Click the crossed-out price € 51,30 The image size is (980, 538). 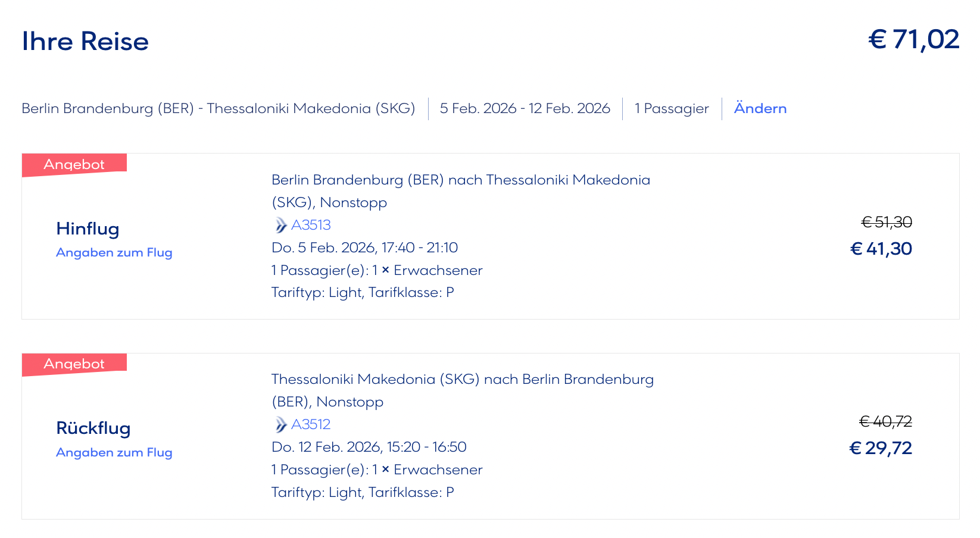[x=887, y=222]
